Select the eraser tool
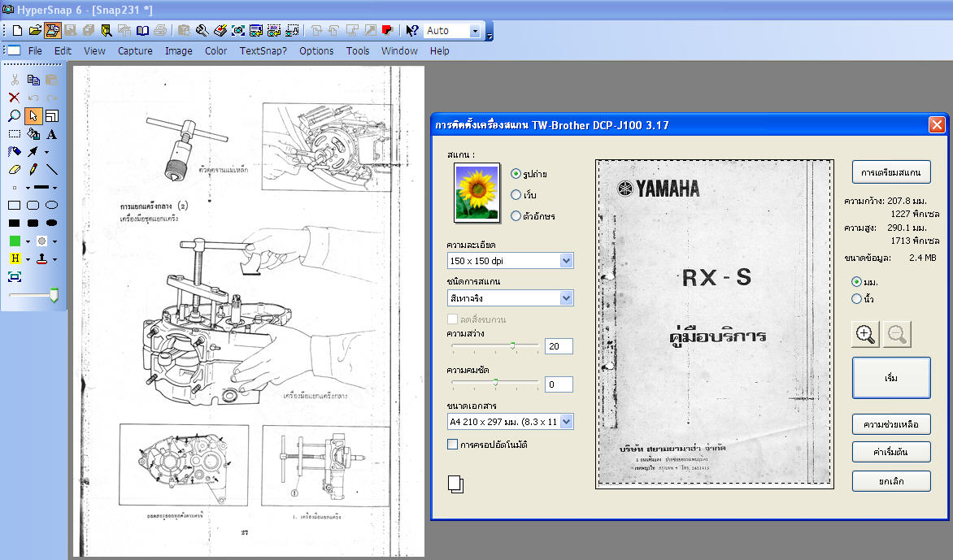This screenshot has height=560, width=953. coord(15,169)
